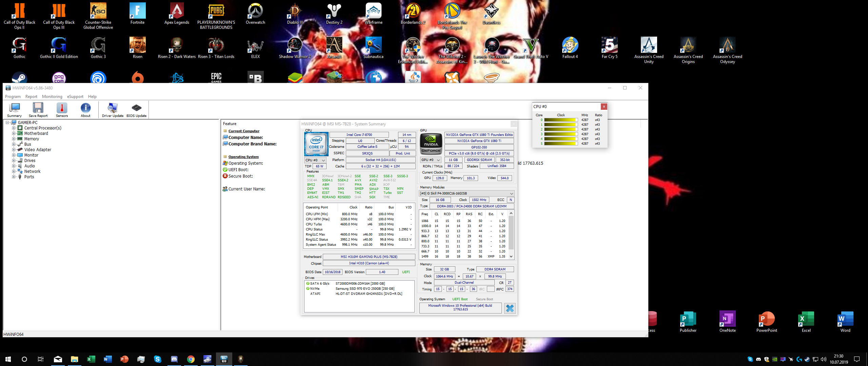This screenshot has width=868, height=366.
Task: Open the eSupport menu
Action: point(75,97)
